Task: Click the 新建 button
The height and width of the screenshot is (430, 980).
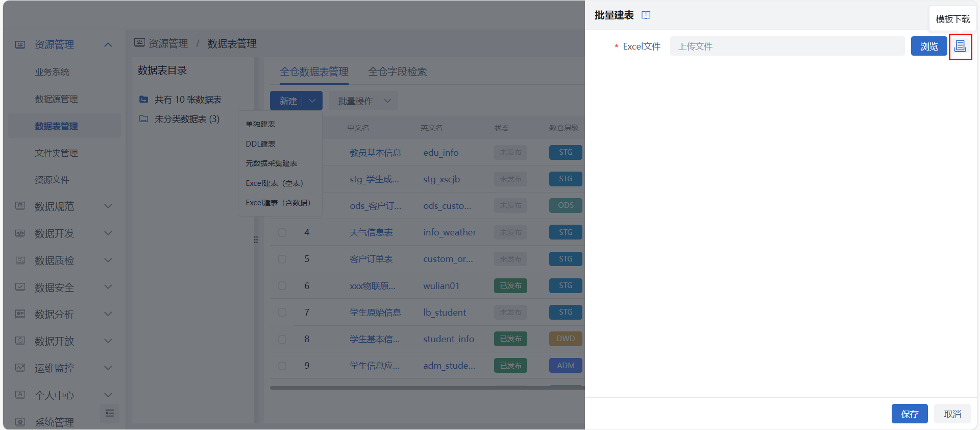Action: (x=288, y=101)
